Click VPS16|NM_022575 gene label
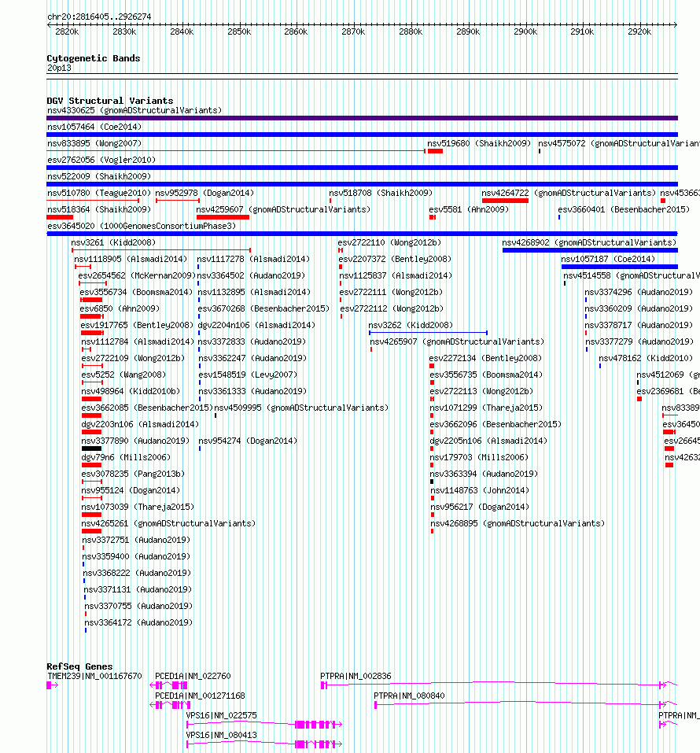This screenshot has height=753, width=700. [x=221, y=715]
